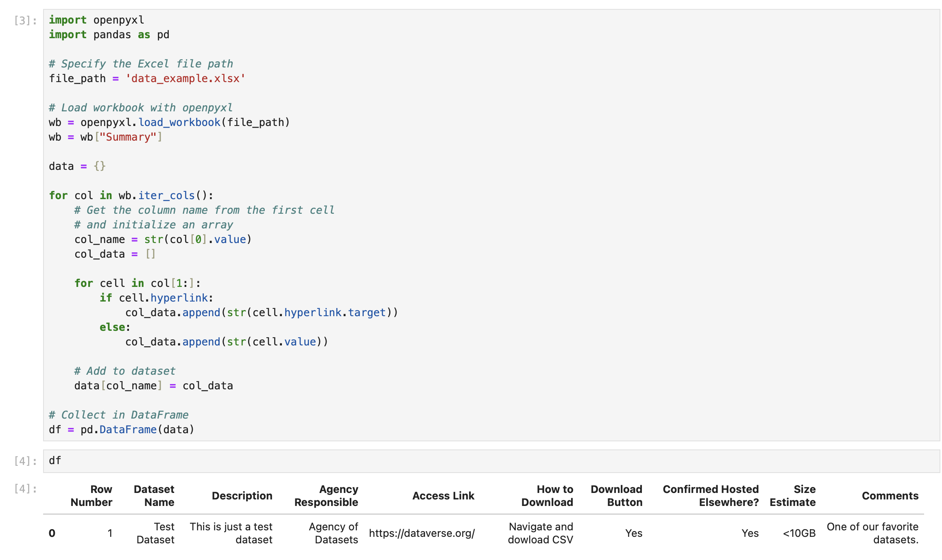Screen dimensions: 942x560
Task: Click the <10GB size value cell
Action: pos(799,533)
